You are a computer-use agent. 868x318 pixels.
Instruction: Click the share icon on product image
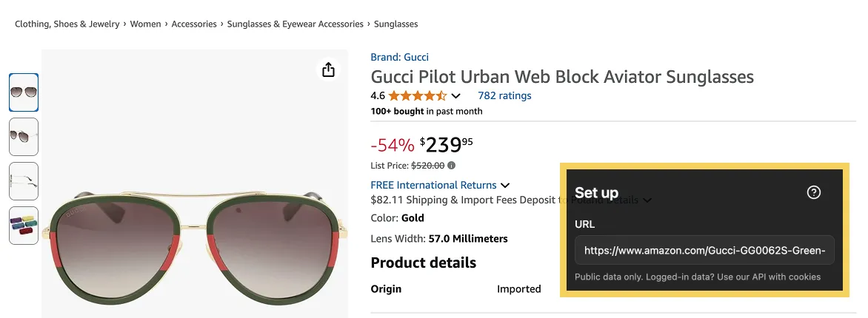click(x=329, y=70)
